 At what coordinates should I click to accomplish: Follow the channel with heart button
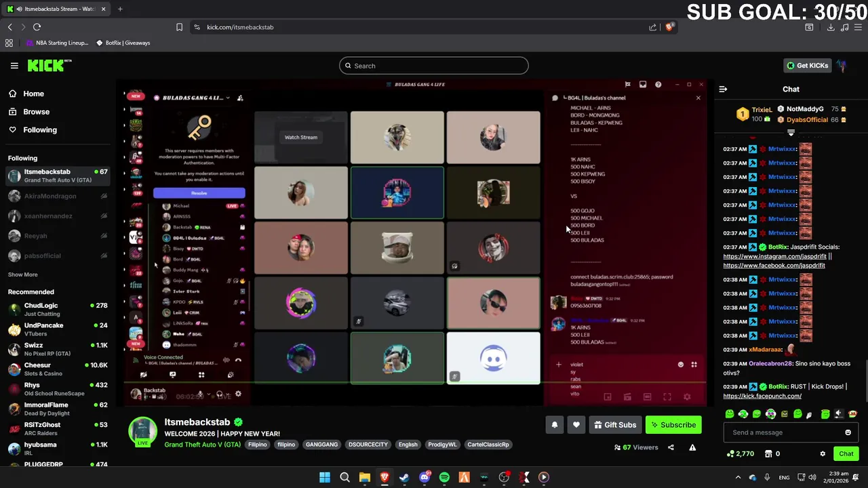[x=576, y=425]
